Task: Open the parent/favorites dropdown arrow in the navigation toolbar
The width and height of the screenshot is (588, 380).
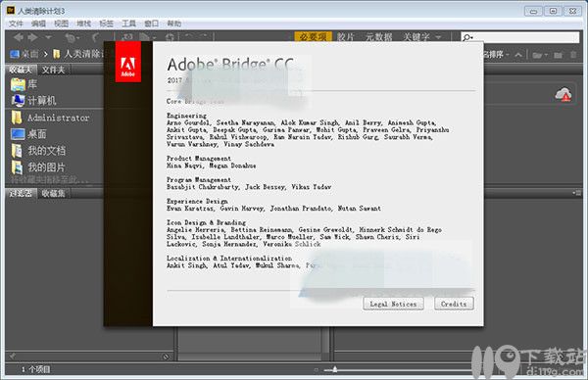Action: tap(48, 37)
